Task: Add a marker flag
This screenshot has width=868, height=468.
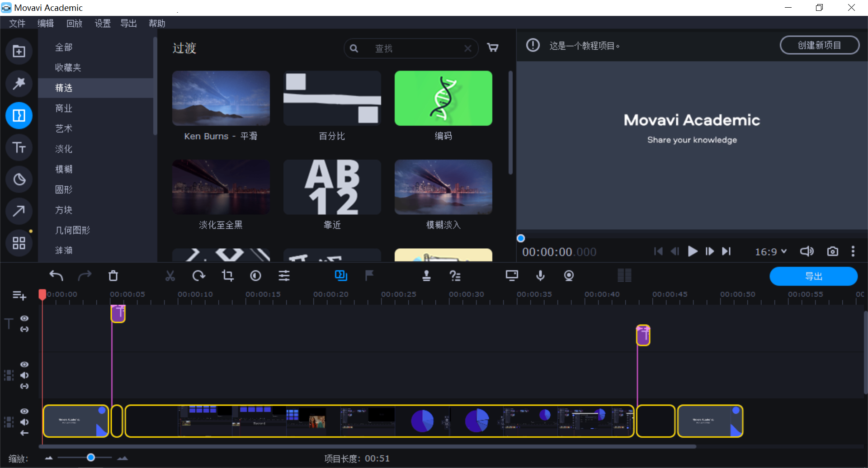Action: [369, 275]
